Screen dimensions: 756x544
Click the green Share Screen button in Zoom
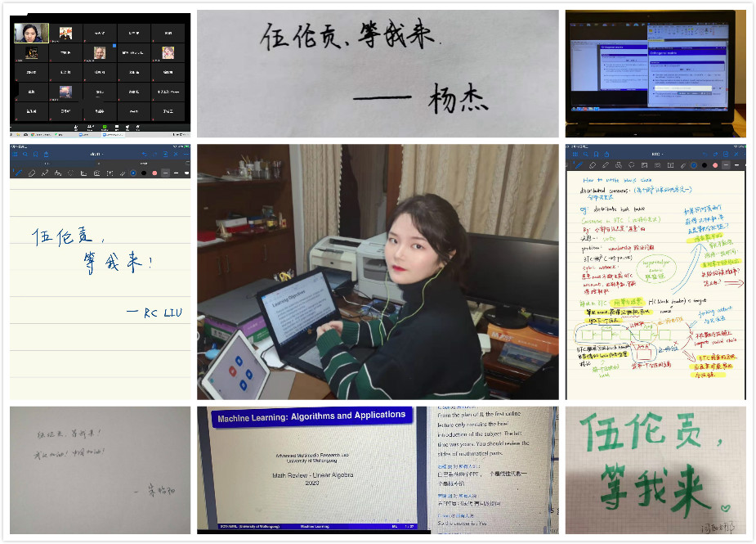104,128
